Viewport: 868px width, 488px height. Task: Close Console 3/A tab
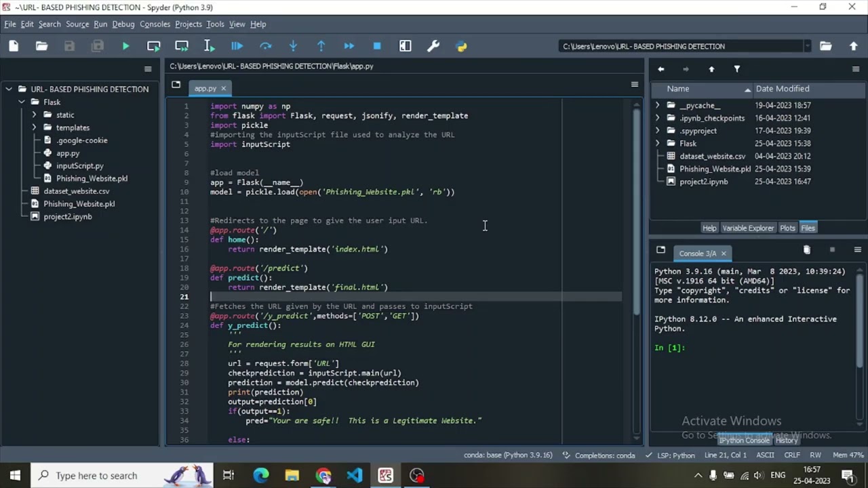point(724,253)
